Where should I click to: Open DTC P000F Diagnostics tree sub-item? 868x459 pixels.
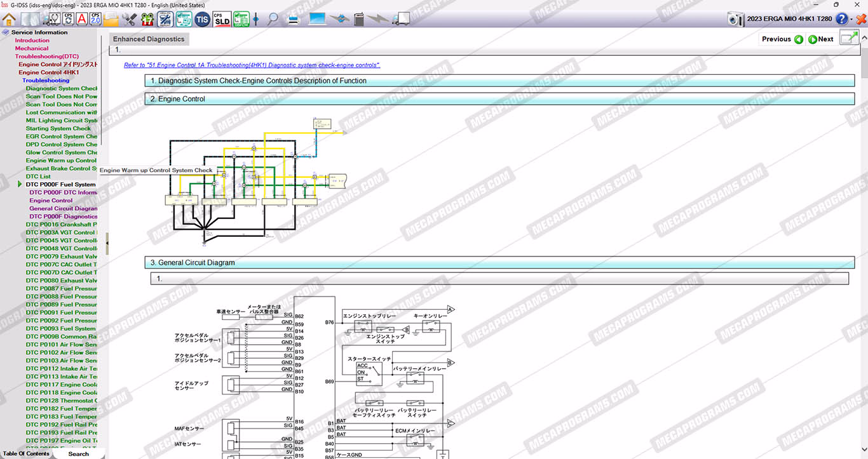pyautogui.click(x=64, y=216)
